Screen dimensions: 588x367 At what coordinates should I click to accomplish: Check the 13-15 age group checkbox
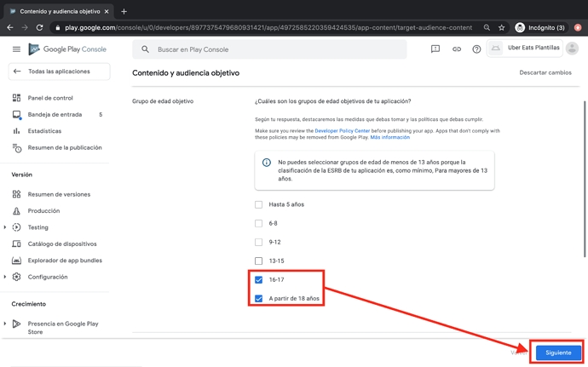pos(259,261)
